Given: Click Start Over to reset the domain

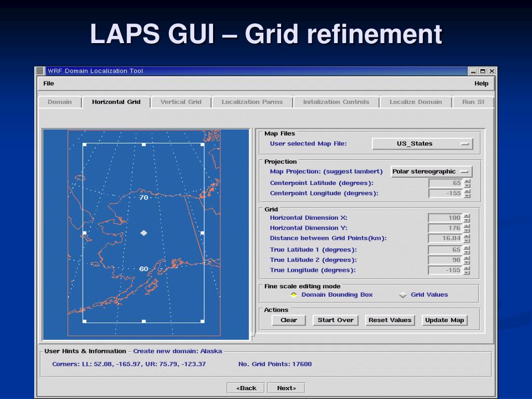Looking at the screenshot, I should [336, 320].
